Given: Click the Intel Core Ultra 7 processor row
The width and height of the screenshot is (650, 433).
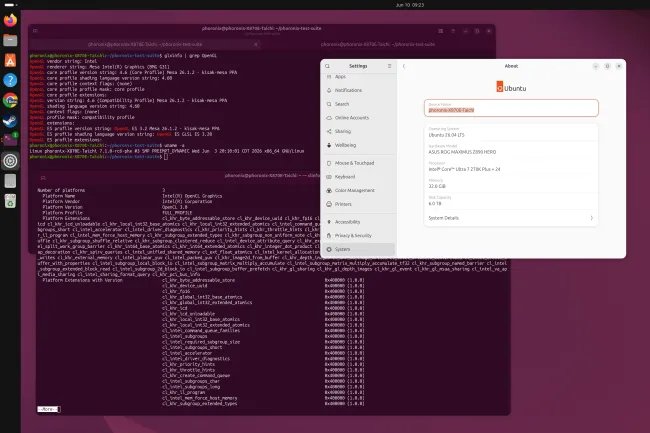Looking at the screenshot, I should click(x=511, y=167).
